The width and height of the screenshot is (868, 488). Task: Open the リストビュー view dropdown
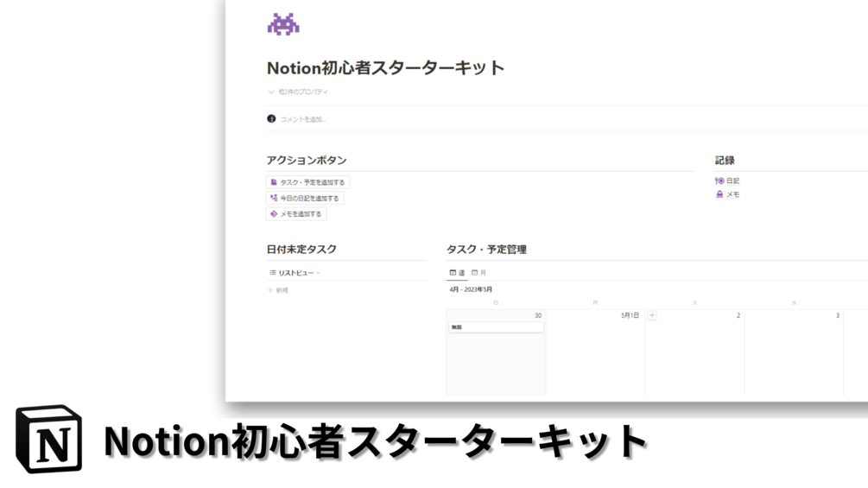click(295, 273)
